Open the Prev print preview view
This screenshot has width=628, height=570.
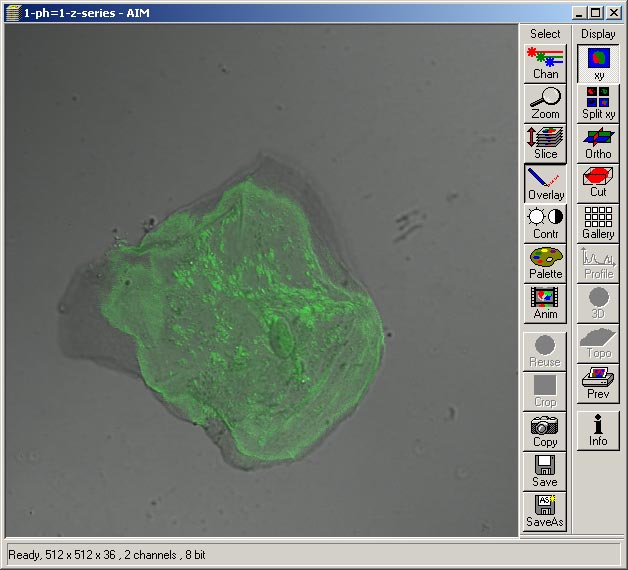598,383
